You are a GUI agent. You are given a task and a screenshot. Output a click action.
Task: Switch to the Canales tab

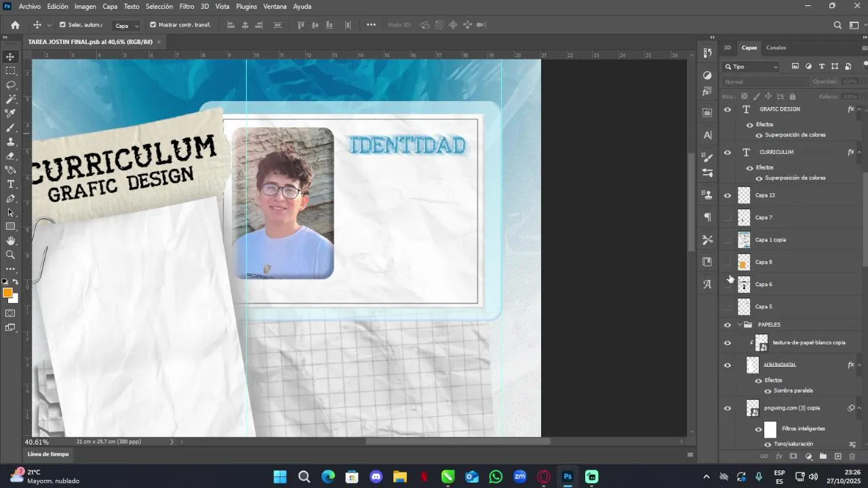(x=776, y=47)
